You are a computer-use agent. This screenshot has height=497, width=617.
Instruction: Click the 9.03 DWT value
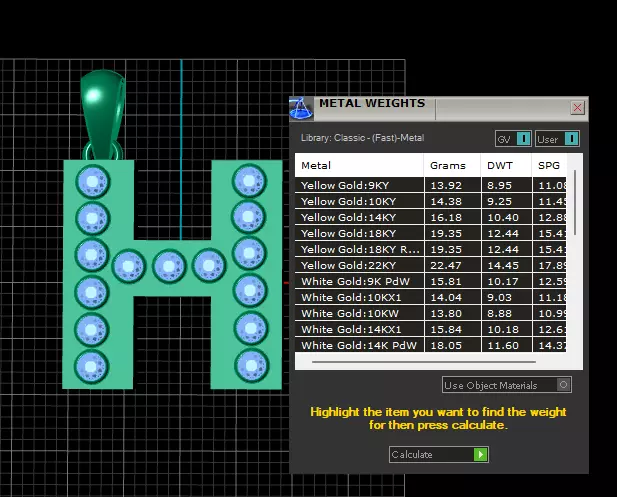tap(499, 297)
